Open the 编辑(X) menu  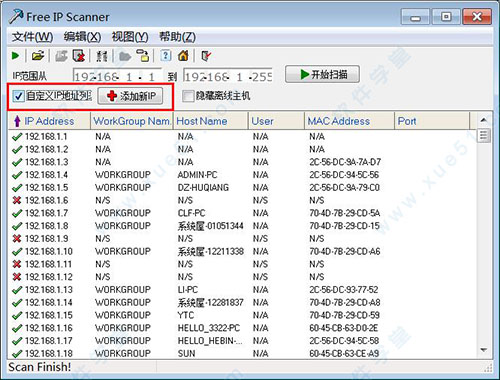pyautogui.click(x=82, y=37)
